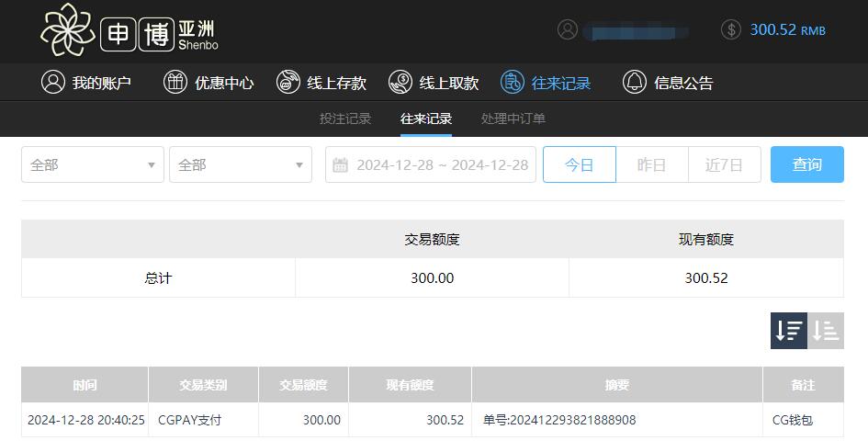The width and height of the screenshot is (868, 441).
Task: Open 我的账户 menu
Action: point(85,83)
